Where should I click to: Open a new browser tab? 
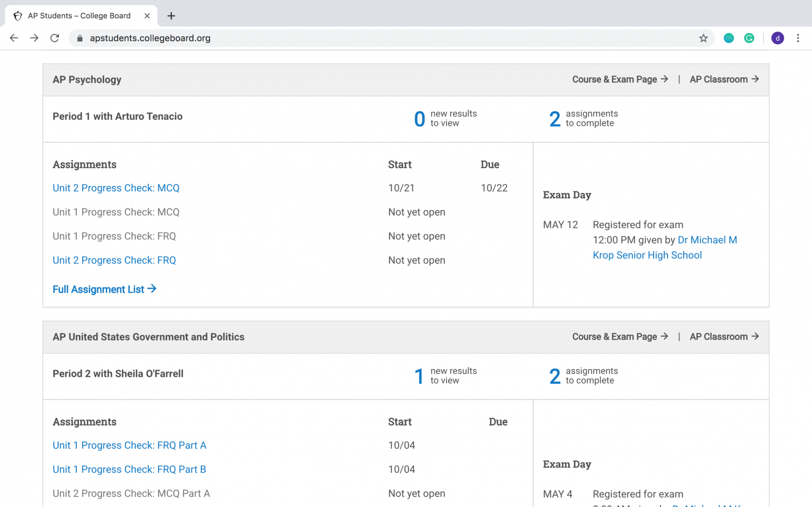pyautogui.click(x=171, y=16)
